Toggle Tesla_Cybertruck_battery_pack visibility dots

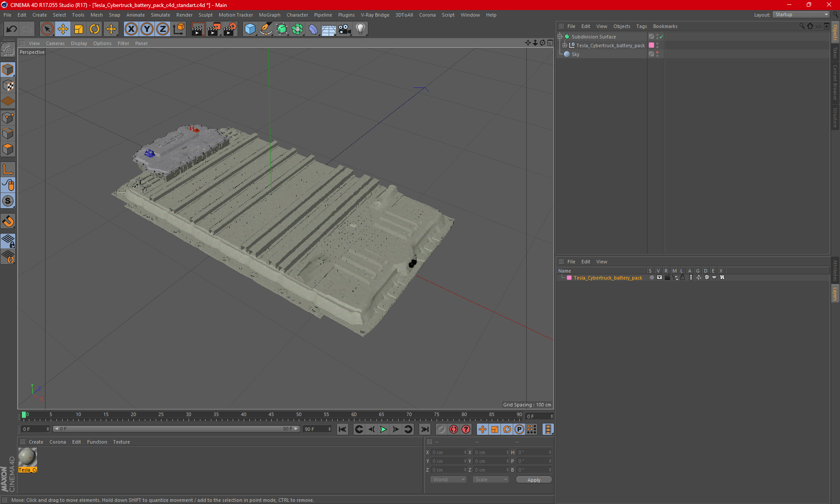point(657,45)
